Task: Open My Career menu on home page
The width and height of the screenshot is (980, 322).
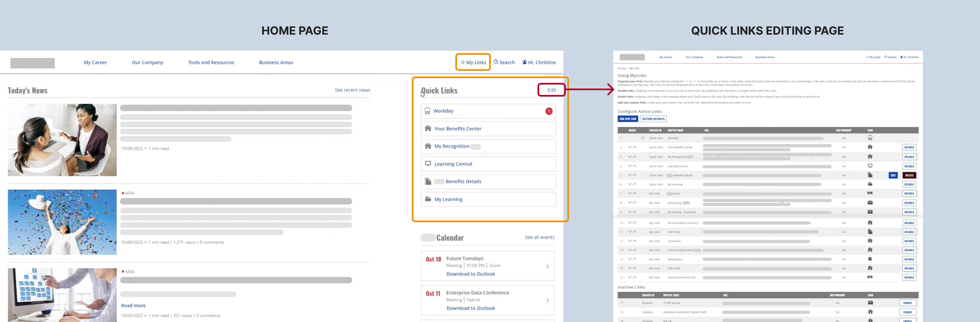Action: coord(96,62)
